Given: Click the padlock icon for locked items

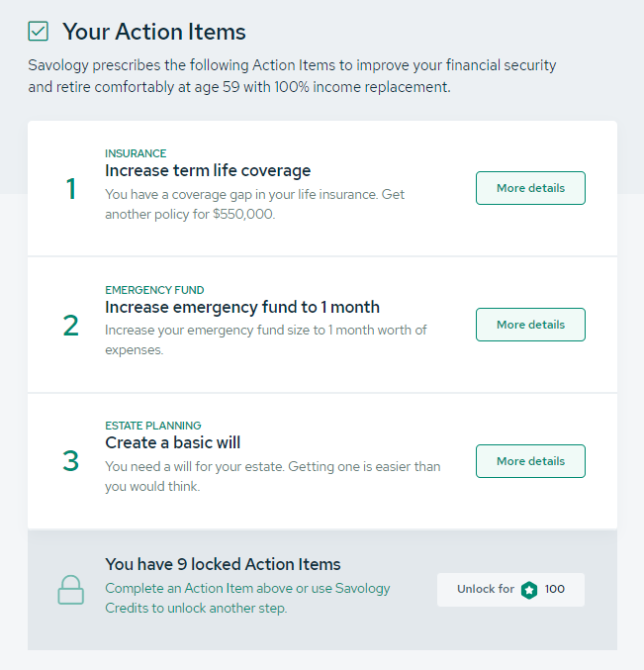Looking at the screenshot, I should click(x=70, y=590).
